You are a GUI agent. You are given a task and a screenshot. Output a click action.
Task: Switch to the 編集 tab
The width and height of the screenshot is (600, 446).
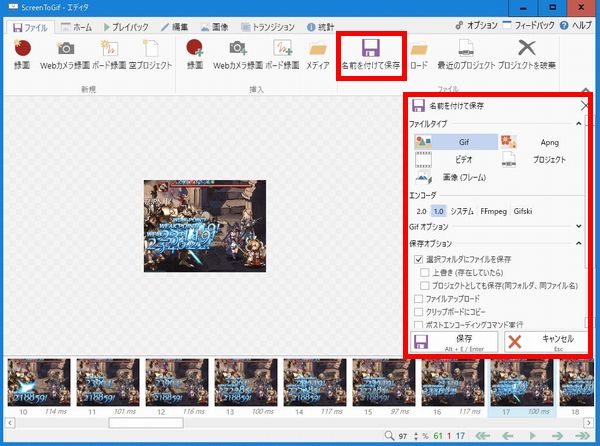(174, 27)
